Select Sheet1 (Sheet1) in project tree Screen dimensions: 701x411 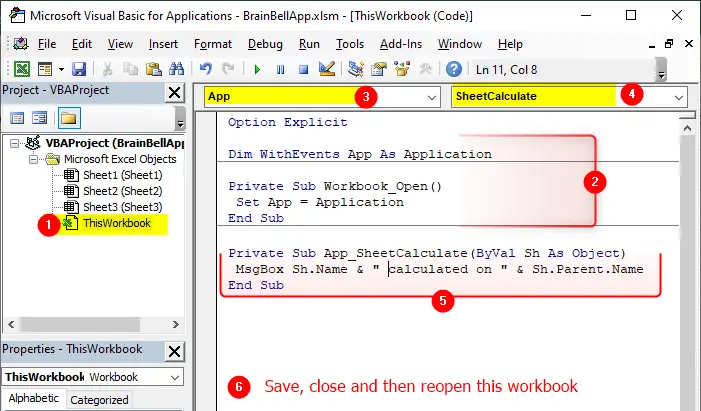pos(122,175)
